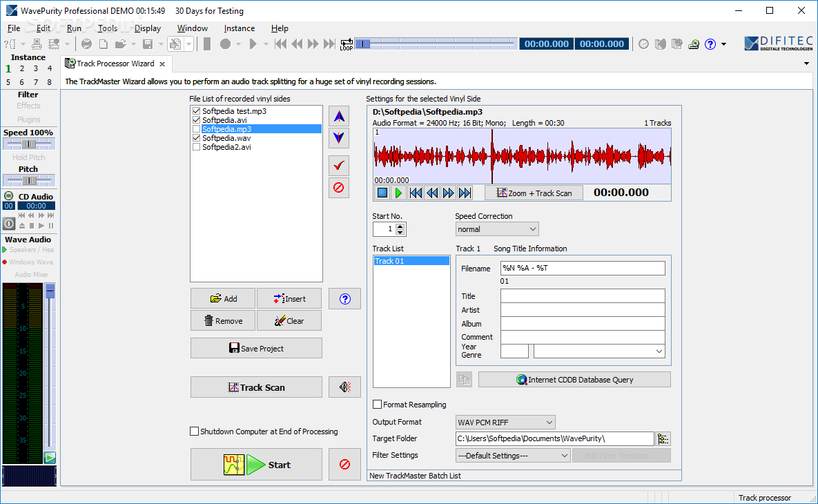The height and width of the screenshot is (504, 818).
Task: Enable Shutdown Computer at End of Processing
Action: pyautogui.click(x=195, y=432)
